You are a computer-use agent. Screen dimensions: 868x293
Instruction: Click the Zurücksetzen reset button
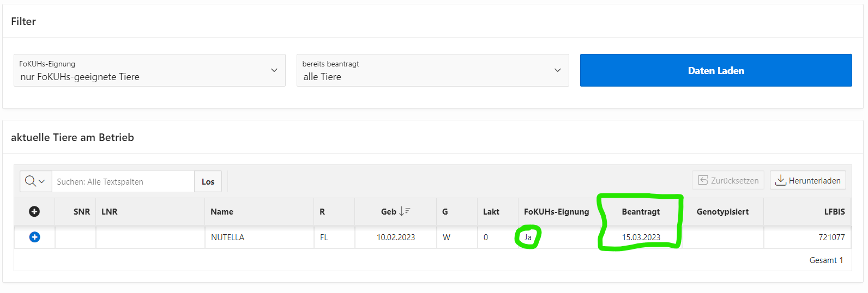pos(728,180)
